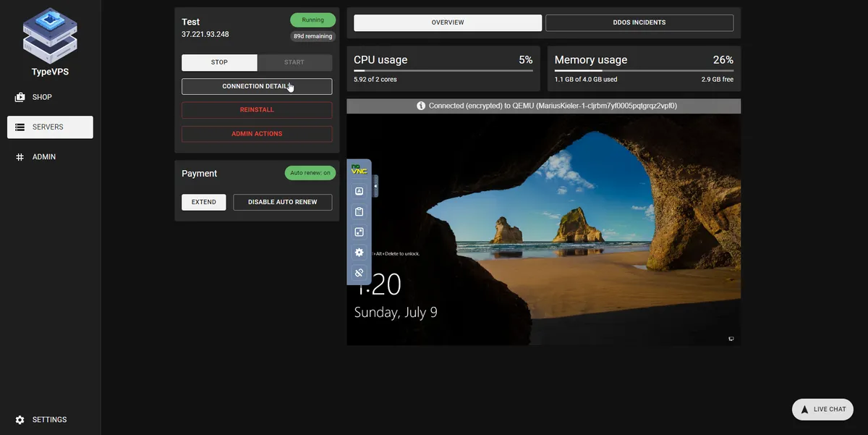This screenshot has height=435, width=868.
Task: Extend the server payment
Action: [x=203, y=202]
